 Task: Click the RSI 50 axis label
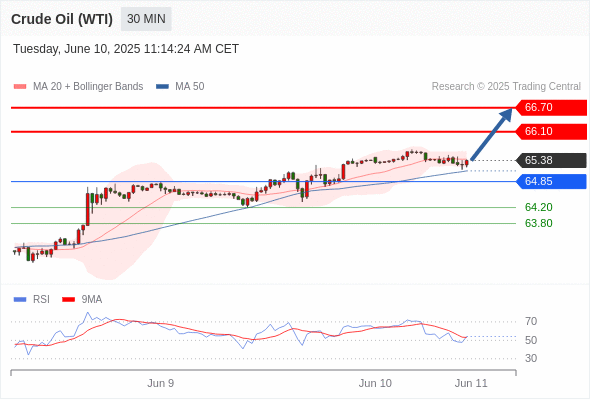pyautogui.click(x=531, y=340)
